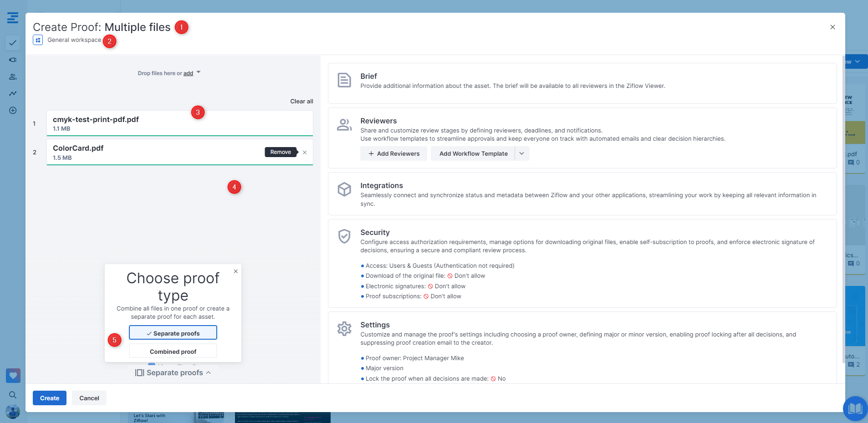This screenshot has width=868, height=423.
Task: Click the General workspace icon
Action: tap(38, 40)
